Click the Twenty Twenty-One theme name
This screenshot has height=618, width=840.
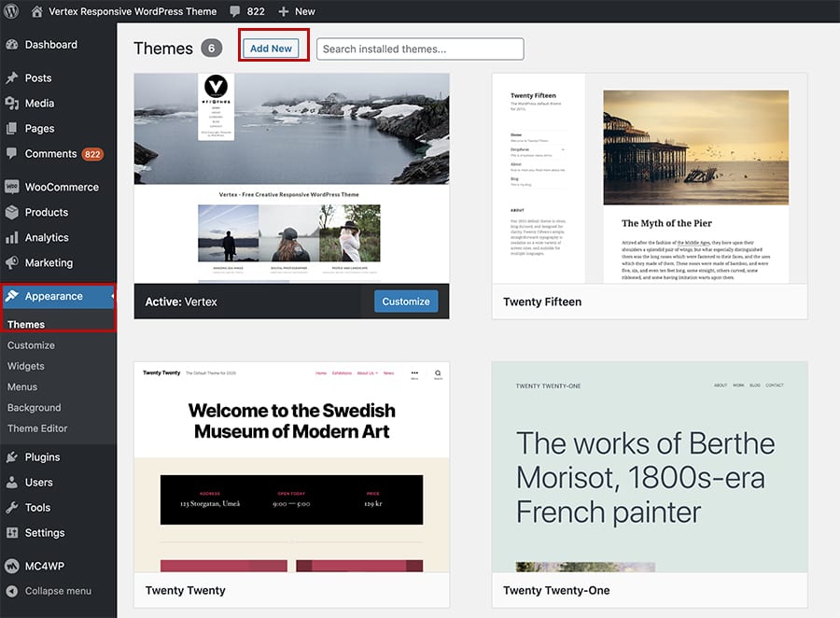[556, 590]
